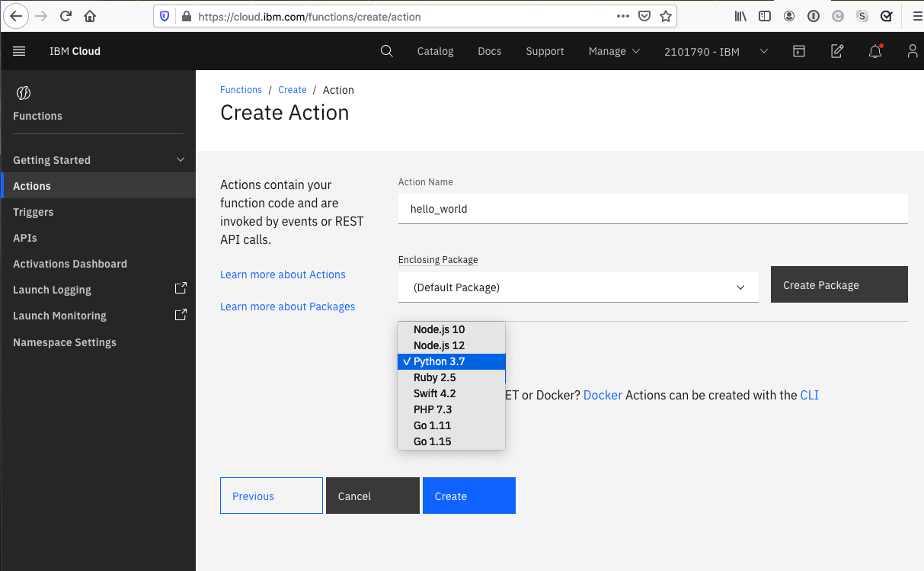
Task: Open Docs in the header
Action: point(489,51)
